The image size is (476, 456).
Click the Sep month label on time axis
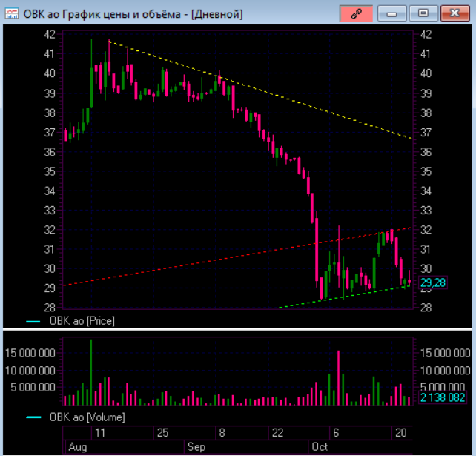pos(196,447)
